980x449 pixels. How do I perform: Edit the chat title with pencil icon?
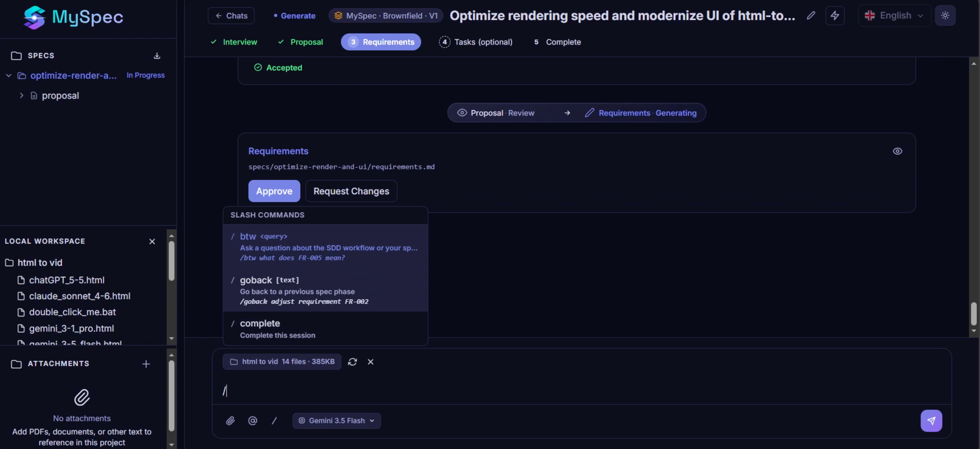[x=811, y=16]
